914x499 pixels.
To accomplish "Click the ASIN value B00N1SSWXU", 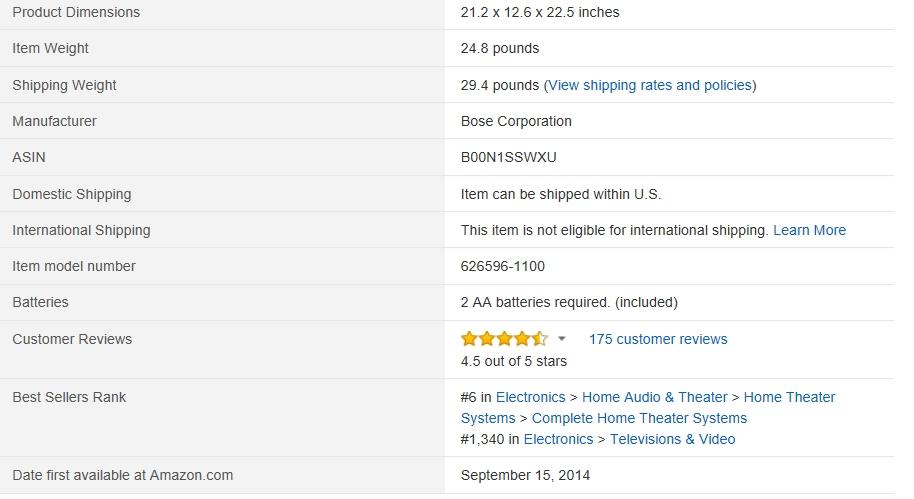I will pyautogui.click(x=508, y=157).
